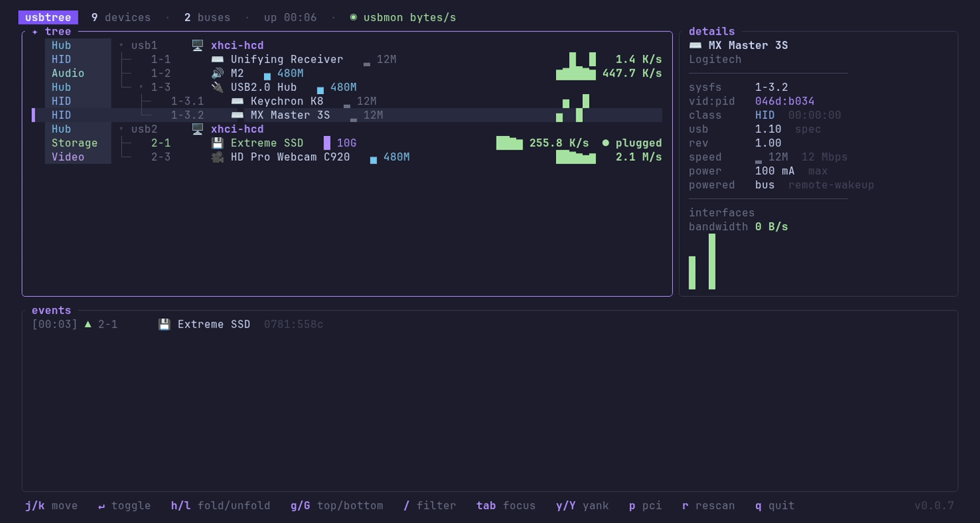Click the blue 480M speed marker for M2

(x=267, y=76)
